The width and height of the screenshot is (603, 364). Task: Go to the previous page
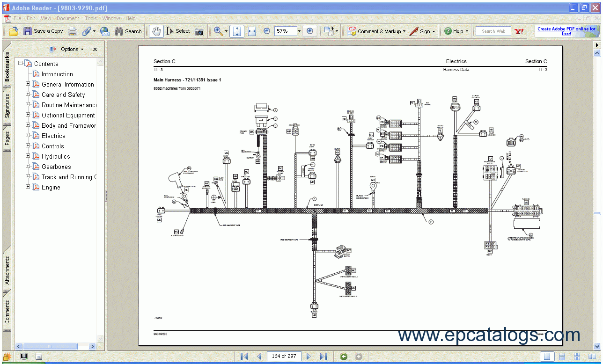(x=259, y=357)
